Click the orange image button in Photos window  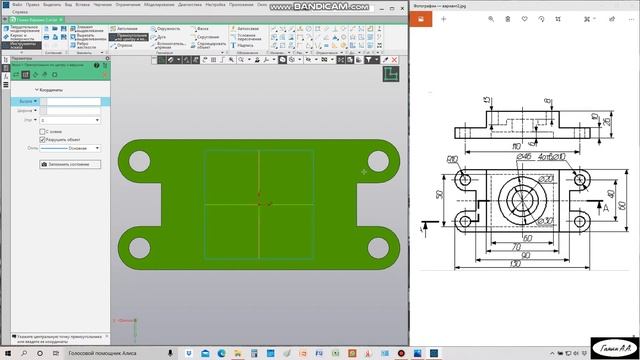(421, 19)
